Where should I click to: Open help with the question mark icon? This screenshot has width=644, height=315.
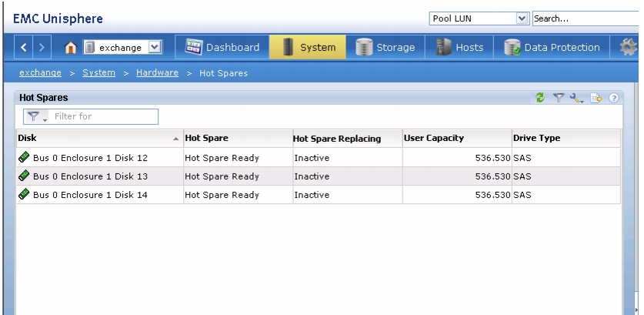(x=613, y=98)
